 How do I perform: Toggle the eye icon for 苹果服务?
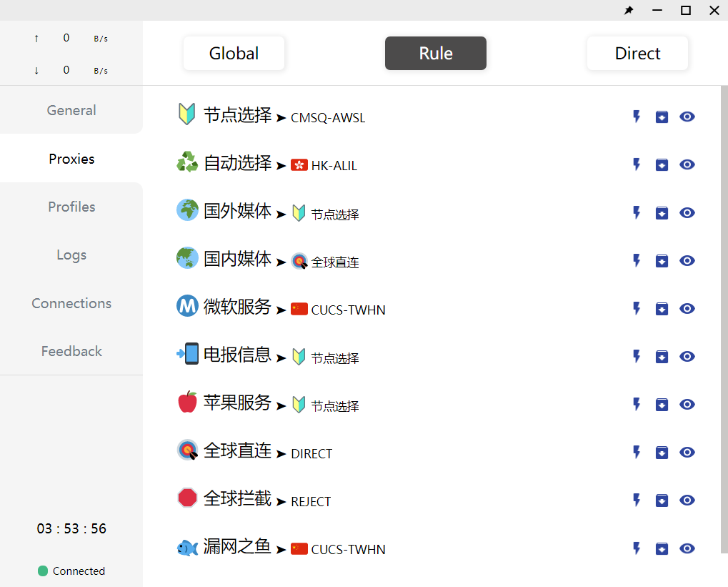(687, 404)
